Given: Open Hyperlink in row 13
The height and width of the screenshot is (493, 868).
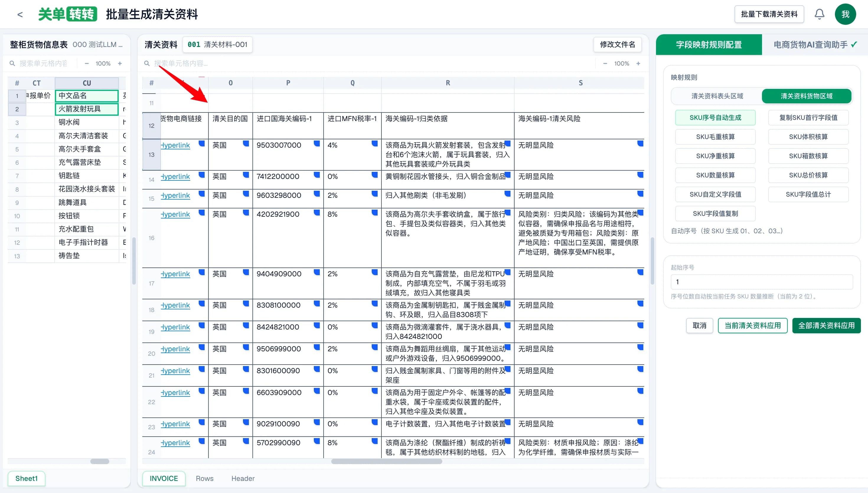Looking at the screenshot, I should click(175, 145).
